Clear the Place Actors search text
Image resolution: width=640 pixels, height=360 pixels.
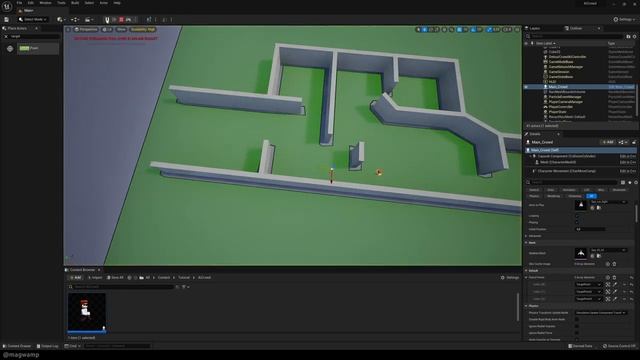click(6, 36)
